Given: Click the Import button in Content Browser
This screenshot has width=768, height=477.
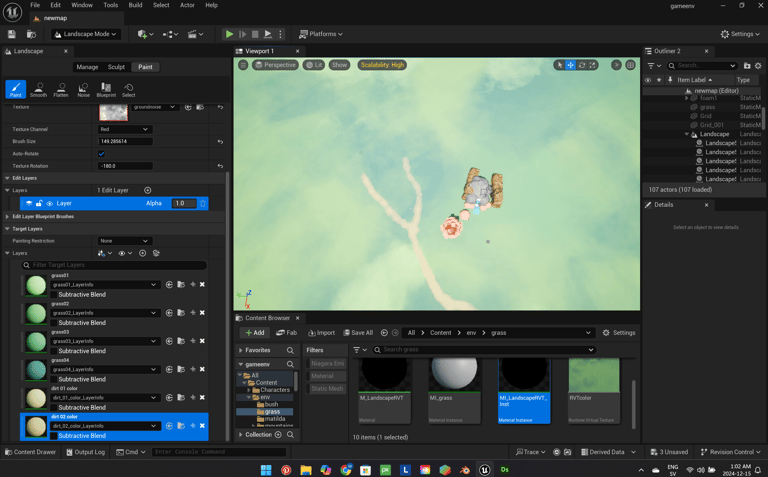Looking at the screenshot, I should (x=321, y=333).
